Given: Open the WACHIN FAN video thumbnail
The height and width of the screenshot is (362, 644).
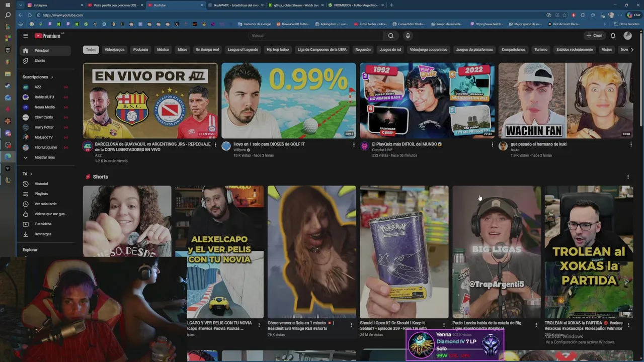Looking at the screenshot, I should [x=566, y=101].
